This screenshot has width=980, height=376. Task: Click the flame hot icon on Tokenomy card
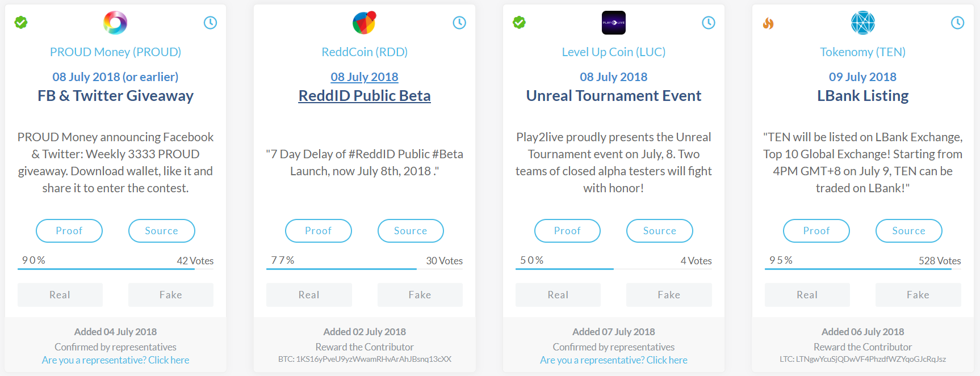pyautogui.click(x=768, y=23)
